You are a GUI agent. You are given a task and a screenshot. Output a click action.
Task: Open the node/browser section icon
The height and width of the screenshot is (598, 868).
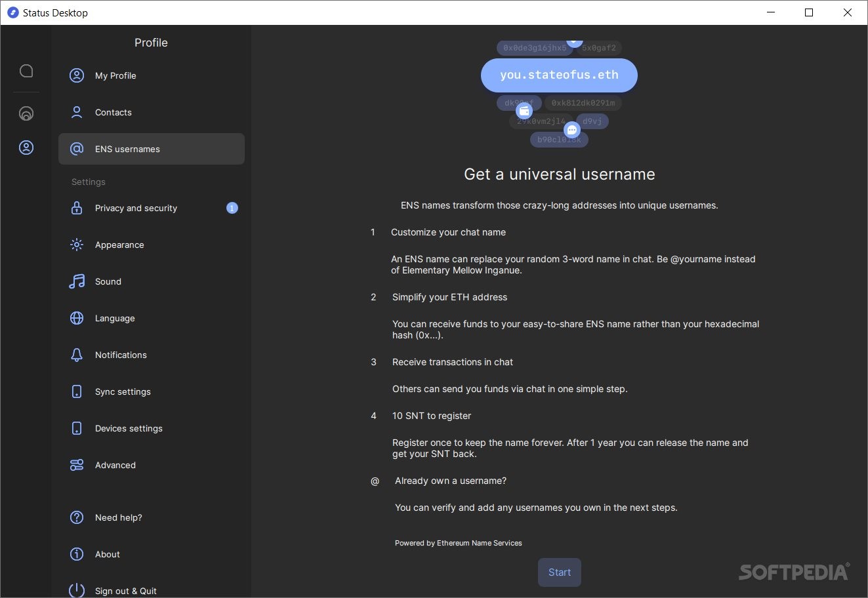point(26,113)
